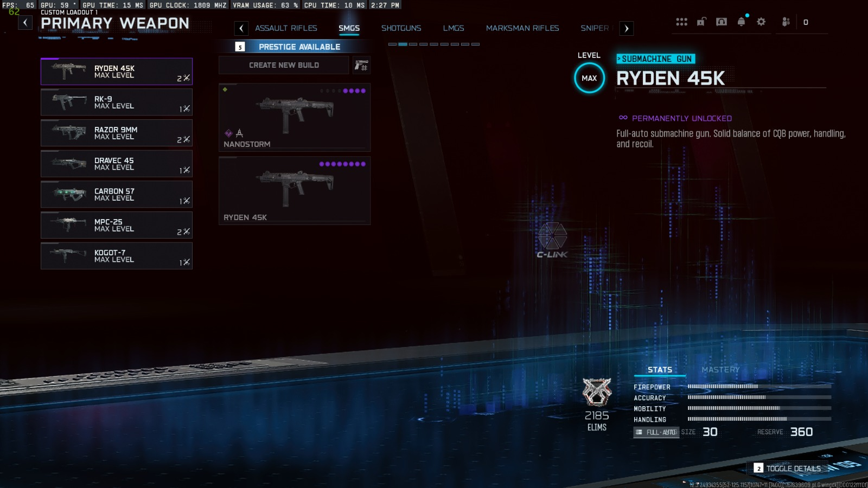The image size is (868, 488).
Task: Switch to the Assault Rifles category
Action: (286, 28)
